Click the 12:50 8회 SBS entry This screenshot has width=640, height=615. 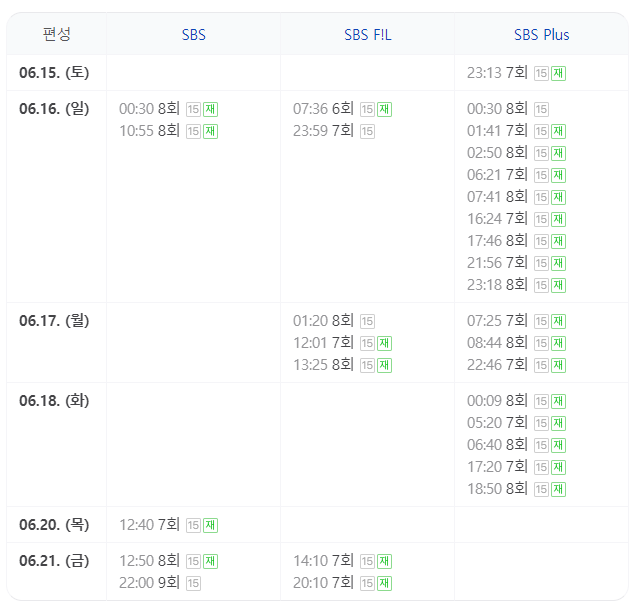point(149,561)
